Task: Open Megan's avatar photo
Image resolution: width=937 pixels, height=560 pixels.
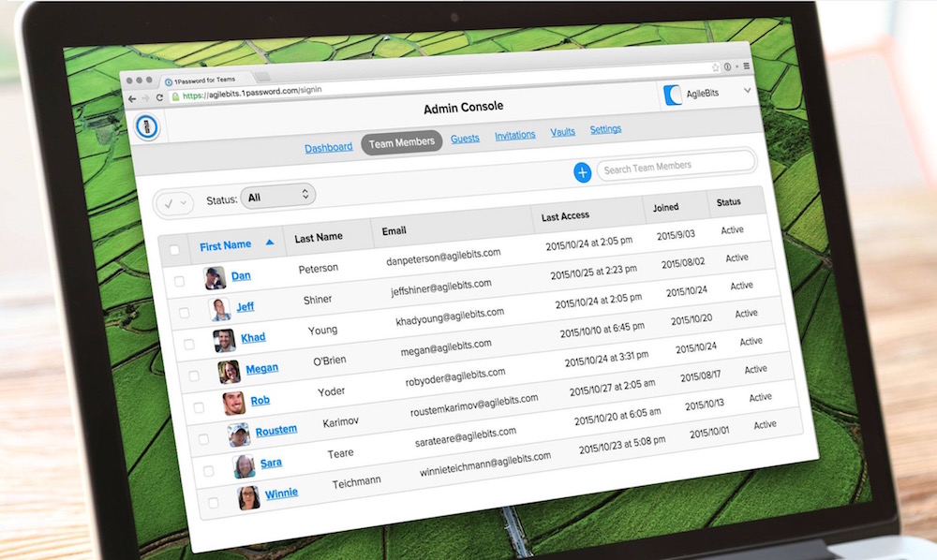Action: click(x=229, y=372)
